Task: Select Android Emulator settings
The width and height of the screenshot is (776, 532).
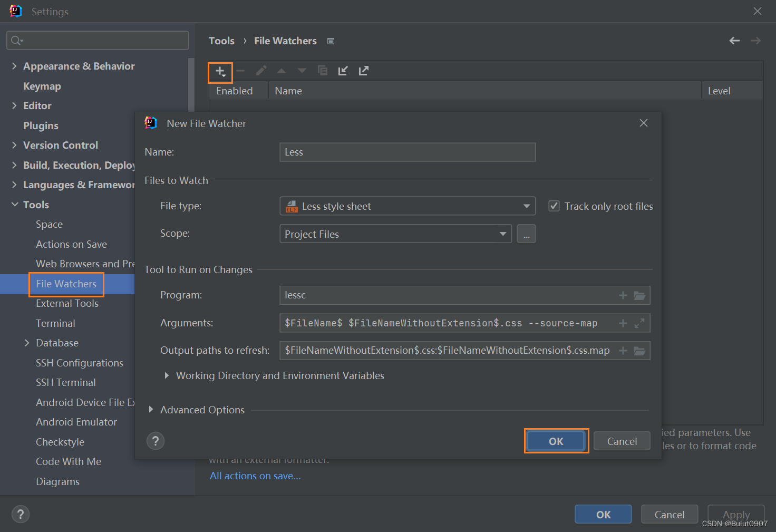Action: (x=76, y=422)
